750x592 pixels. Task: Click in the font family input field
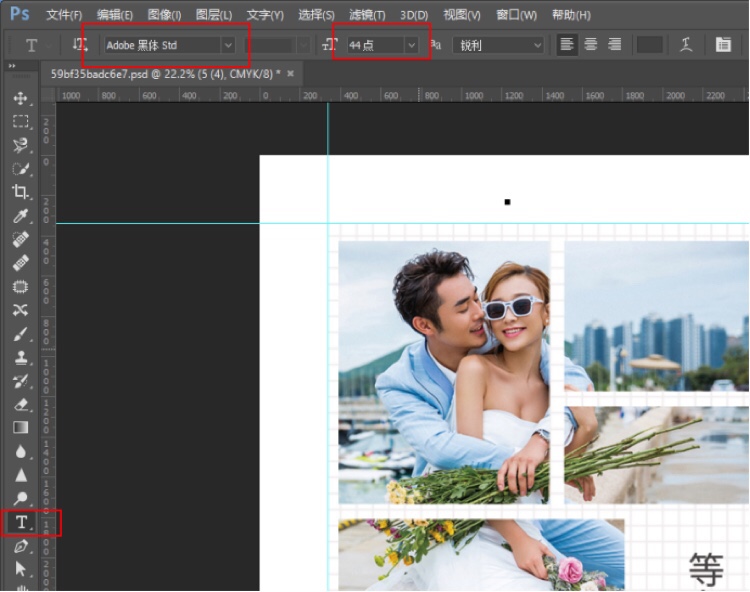coord(163,45)
